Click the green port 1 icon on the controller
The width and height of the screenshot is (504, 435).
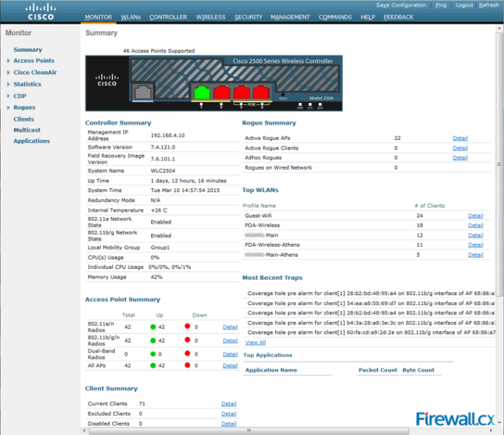coord(202,93)
